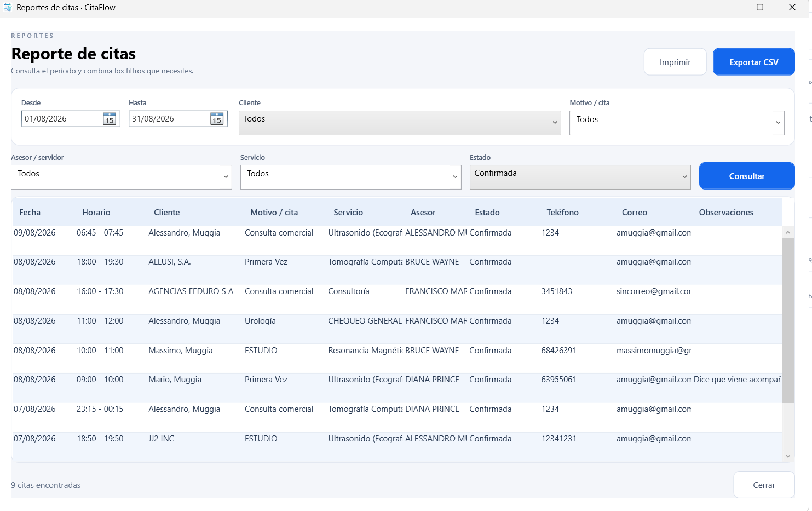812x511 pixels.
Task: Click the Consultoría service cell
Action: point(349,291)
